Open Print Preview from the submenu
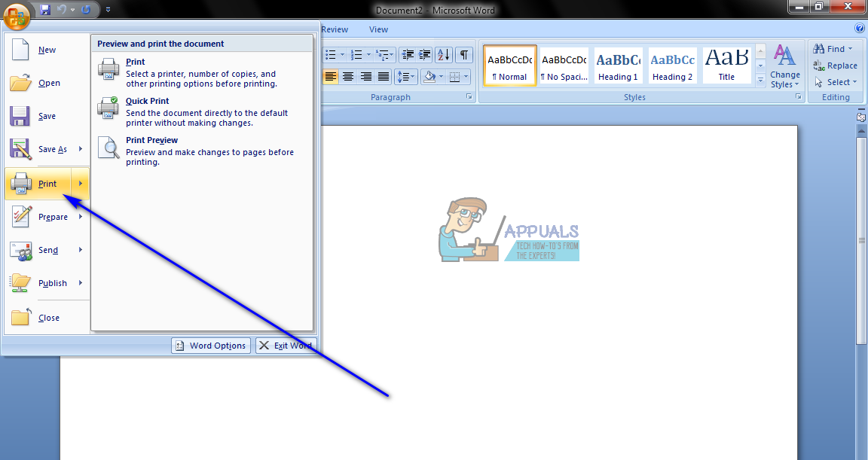Screen dimensions: 868x460 [x=202, y=151]
